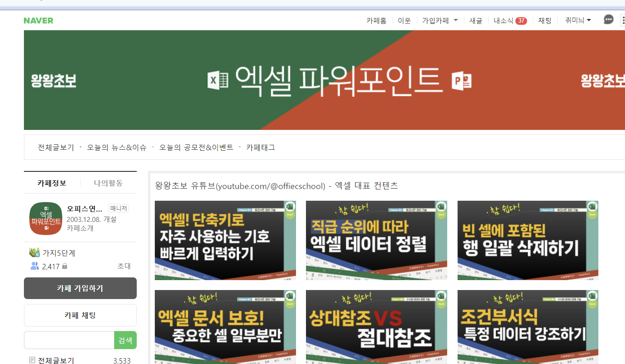Viewport: 625px width, 364px height.
Task: Open 전체글보기 3,533 in the sidebar
Action: (80, 360)
